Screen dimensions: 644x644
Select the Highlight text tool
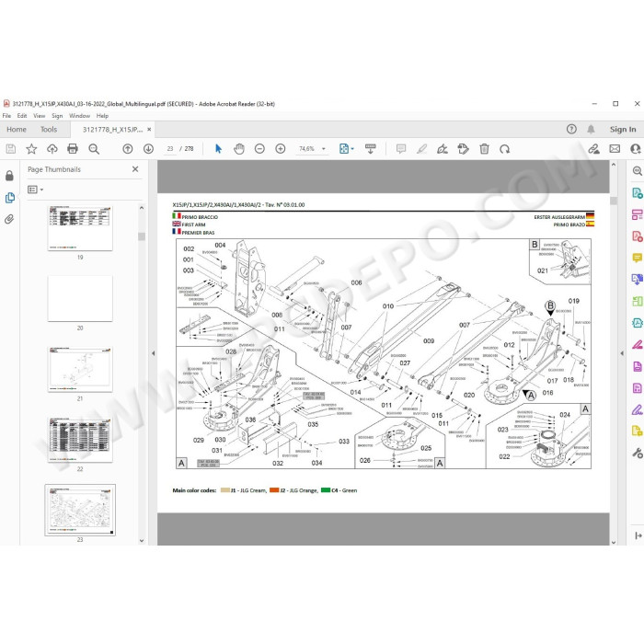pyautogui.click(x=421, y=149)
